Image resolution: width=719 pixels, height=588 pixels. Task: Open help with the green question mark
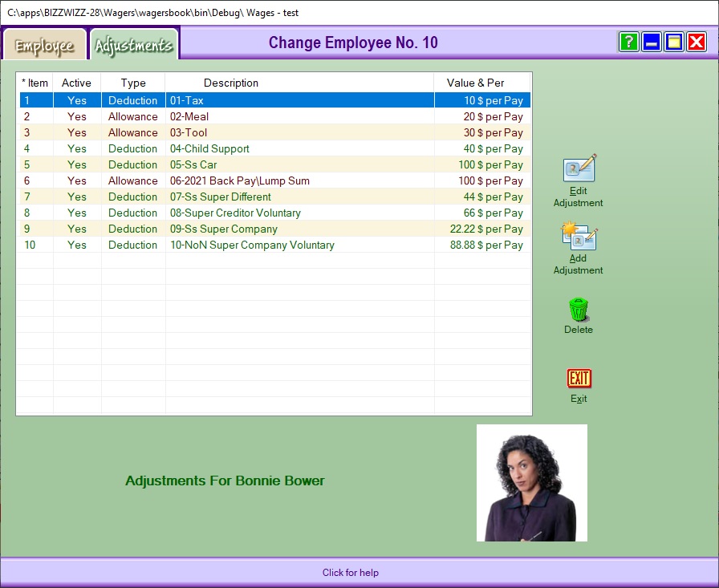click(628, 43)
